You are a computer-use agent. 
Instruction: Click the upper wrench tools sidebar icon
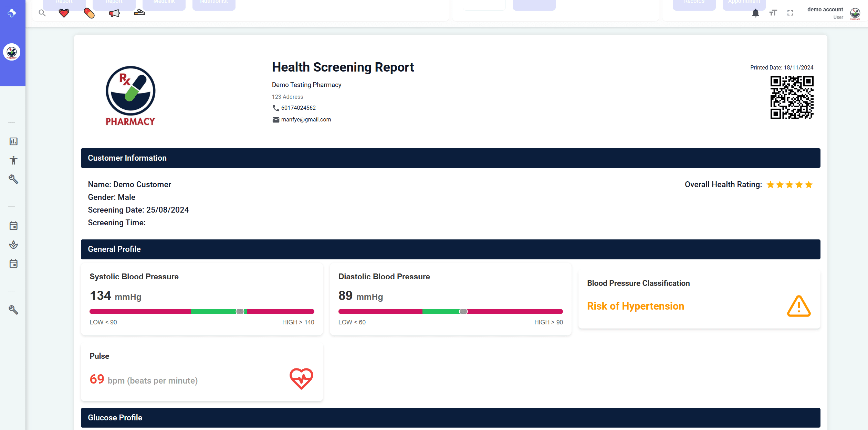point(13,179)
